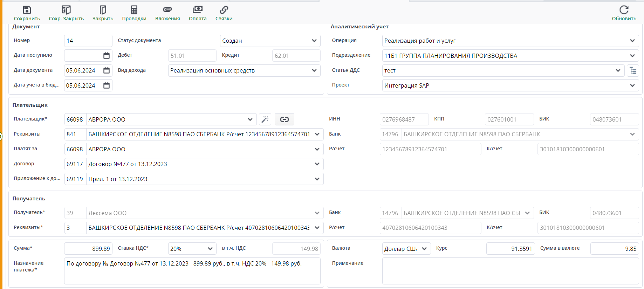644x289 pixels.
Task: Open the Валюта currency dropdown
Action: [424, 249]
